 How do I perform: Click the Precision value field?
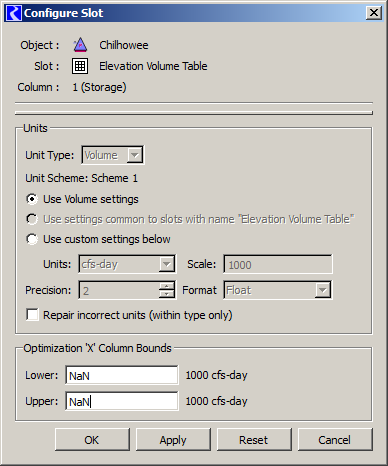pyautogui.click(x=119, y=290)
